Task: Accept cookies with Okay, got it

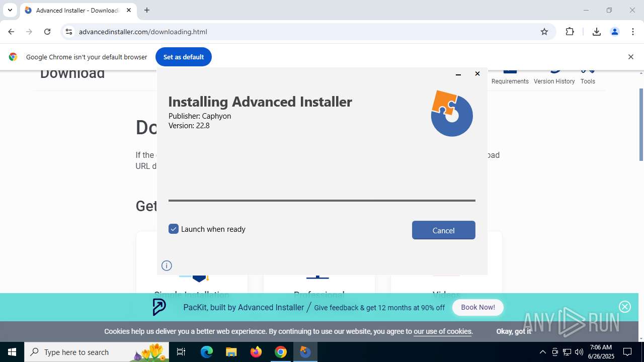Action: pyautogui.click(x=514, y=331)
